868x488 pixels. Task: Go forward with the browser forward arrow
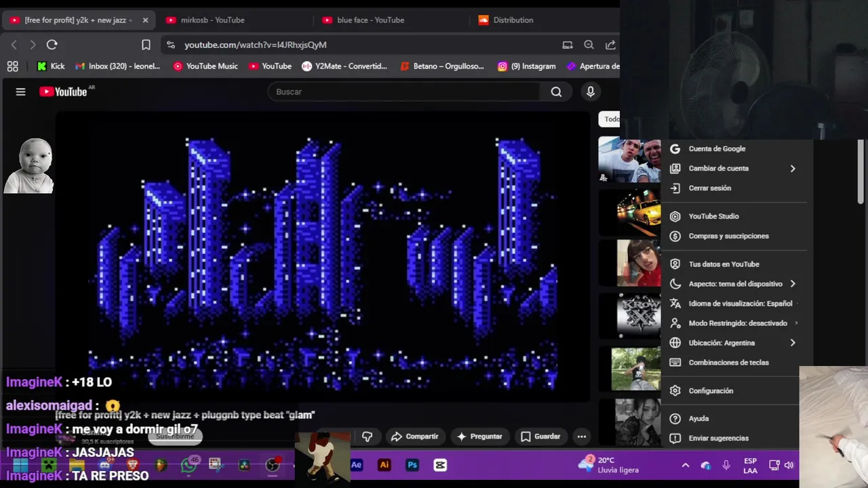[32, 45]
